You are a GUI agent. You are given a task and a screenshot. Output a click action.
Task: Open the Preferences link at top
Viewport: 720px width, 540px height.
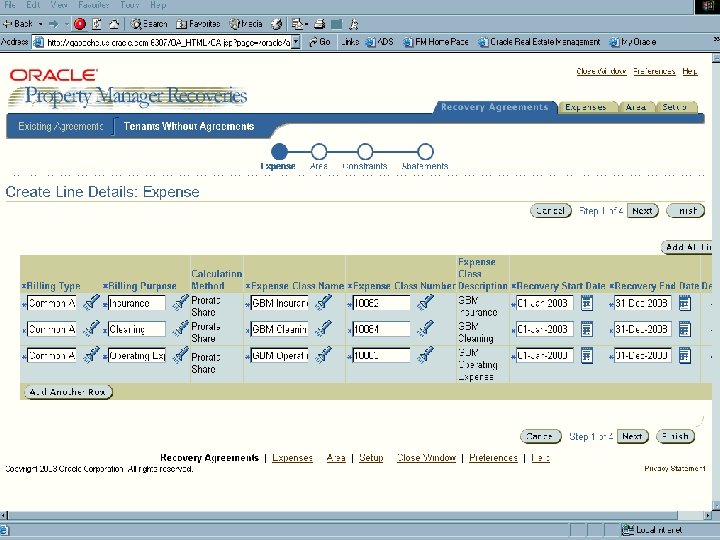pos(654,71)
